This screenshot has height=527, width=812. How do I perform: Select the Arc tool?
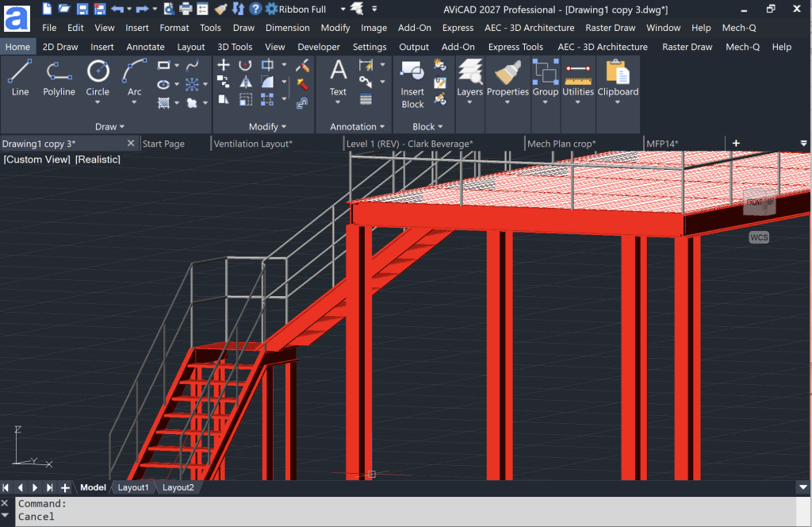134,78
